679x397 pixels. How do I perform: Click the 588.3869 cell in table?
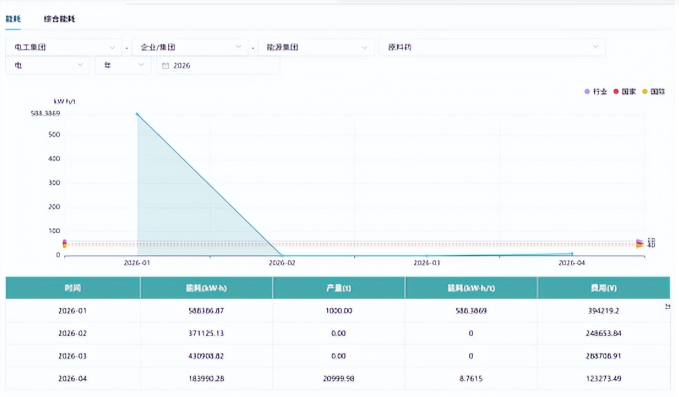[471, 311]
